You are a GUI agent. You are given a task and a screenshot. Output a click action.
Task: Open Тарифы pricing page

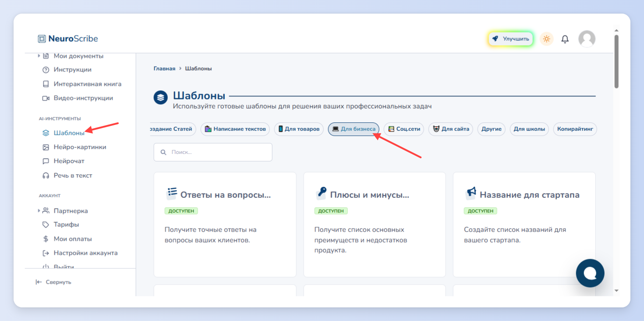[67, 225]
